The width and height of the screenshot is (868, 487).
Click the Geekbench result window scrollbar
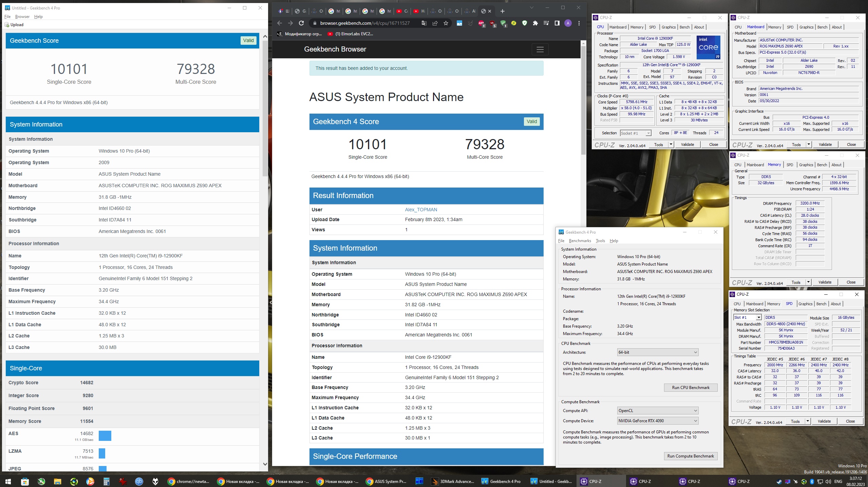point(265,109)
